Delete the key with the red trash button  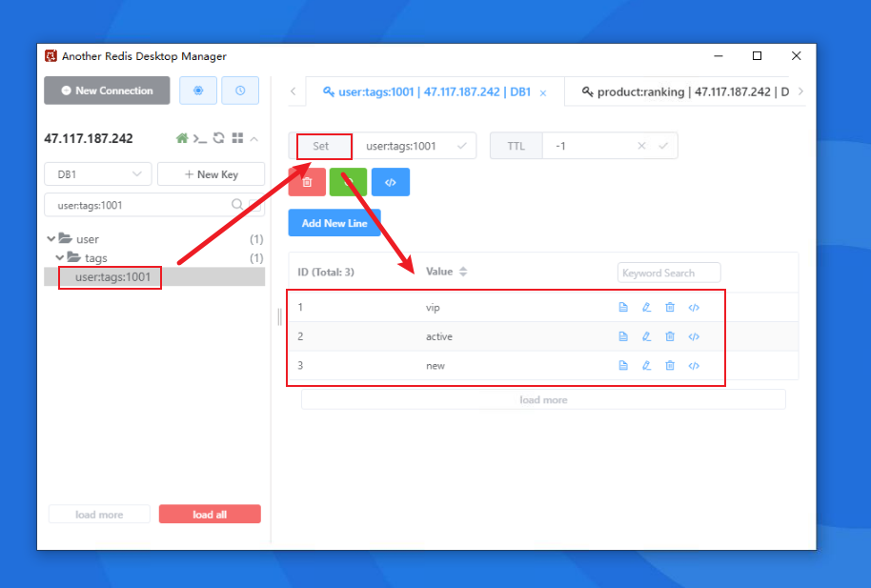pos(307,182)
